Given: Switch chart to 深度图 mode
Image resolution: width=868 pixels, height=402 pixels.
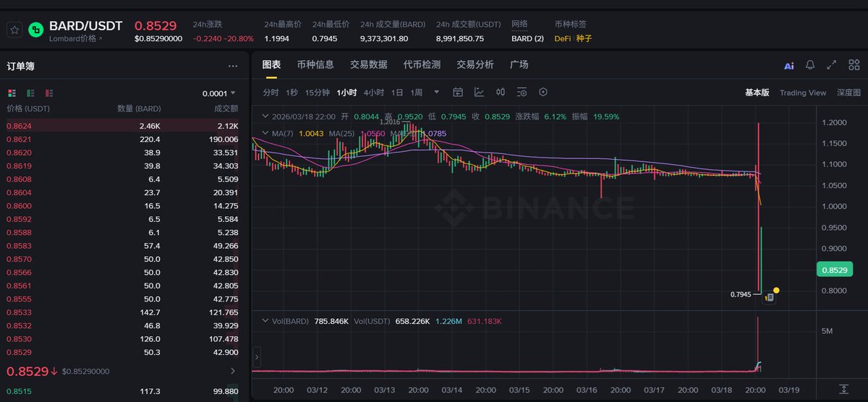Looking at the screenshot, I should pos(849,93).
